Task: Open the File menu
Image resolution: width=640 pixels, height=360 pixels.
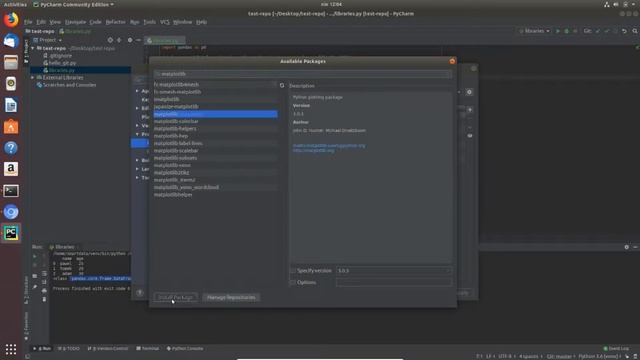Action: [x=28, y=22]
